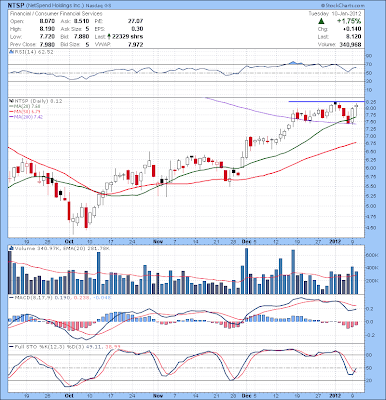Click the last trade size 22329 shrs

pyautogui.click(x=127, y=37)
